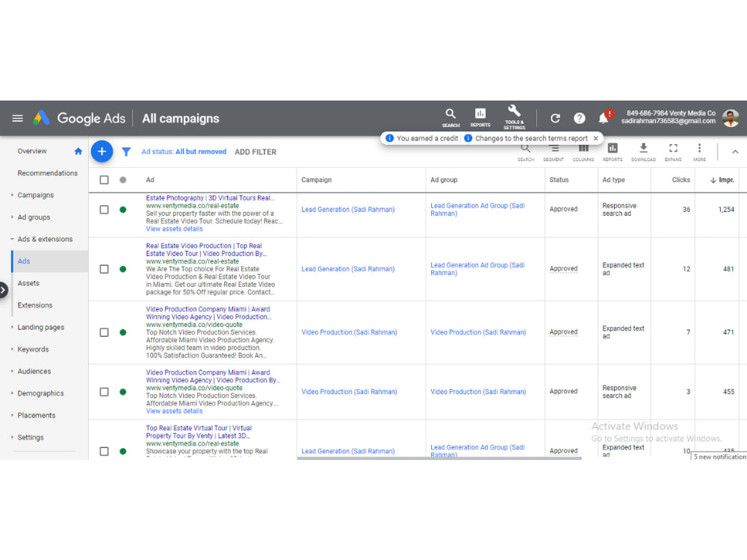Open Reports from the top header

tap(480, 118)
